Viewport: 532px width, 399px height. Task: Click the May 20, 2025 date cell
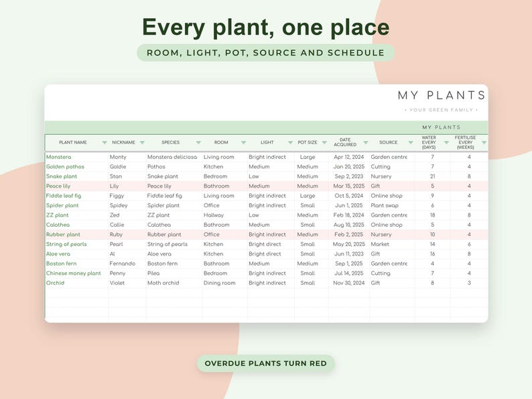coord(349,244)
